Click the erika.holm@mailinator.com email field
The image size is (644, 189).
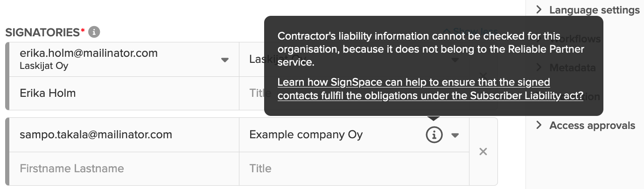pyautogui.click(x=124, y=59)
